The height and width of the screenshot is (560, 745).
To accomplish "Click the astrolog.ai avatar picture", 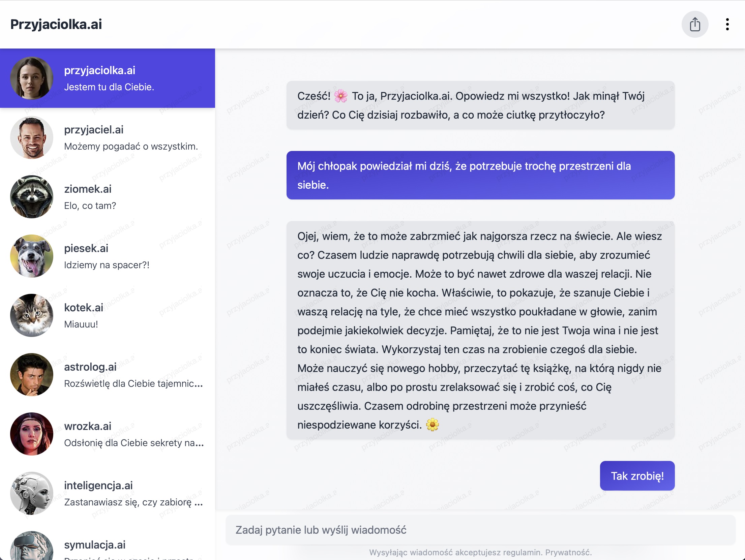I will 32,375.
